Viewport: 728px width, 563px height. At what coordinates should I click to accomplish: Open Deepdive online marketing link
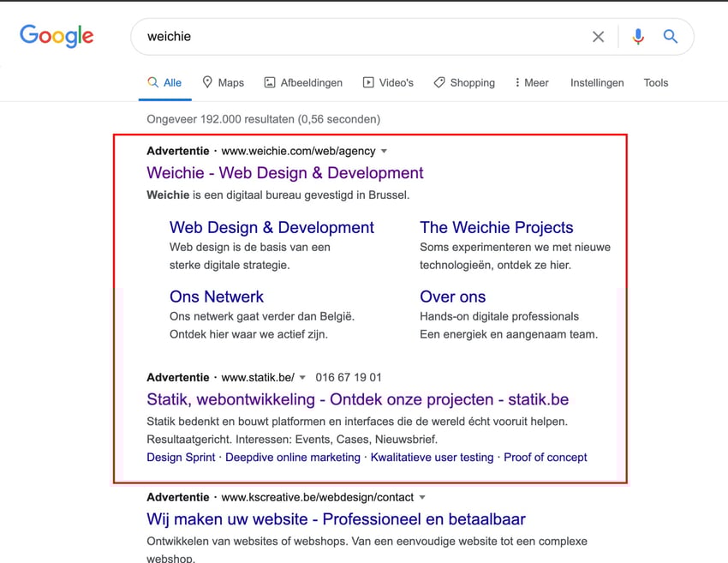pyautogui.click(x=293, y=457)
